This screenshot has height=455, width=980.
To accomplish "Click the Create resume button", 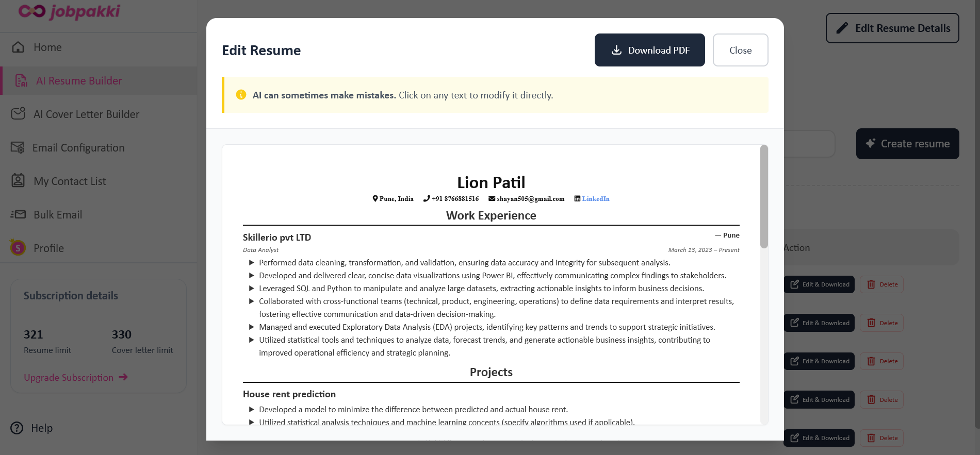I will pyautogui.click(x=907, y=144).
